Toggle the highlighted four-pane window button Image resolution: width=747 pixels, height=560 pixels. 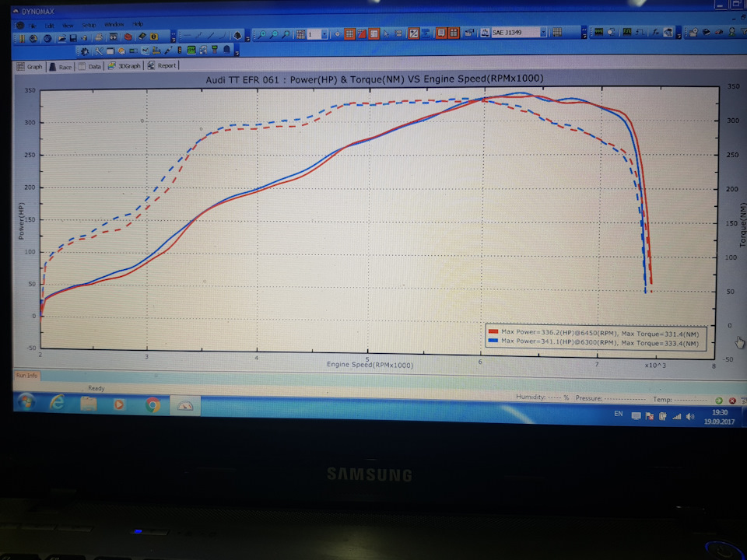[454, 33]
